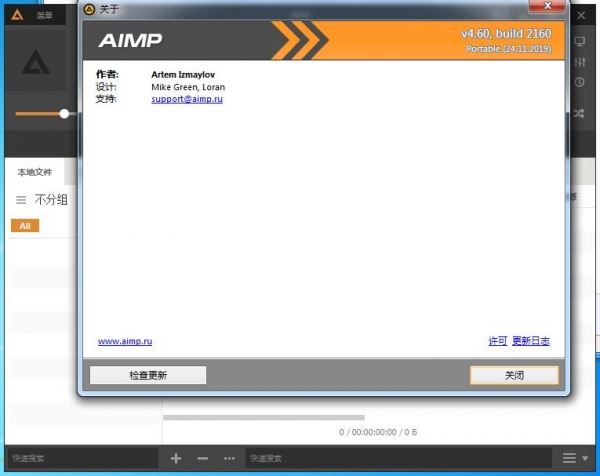Click the Mike Green, Loran designer text

point(188,87)
